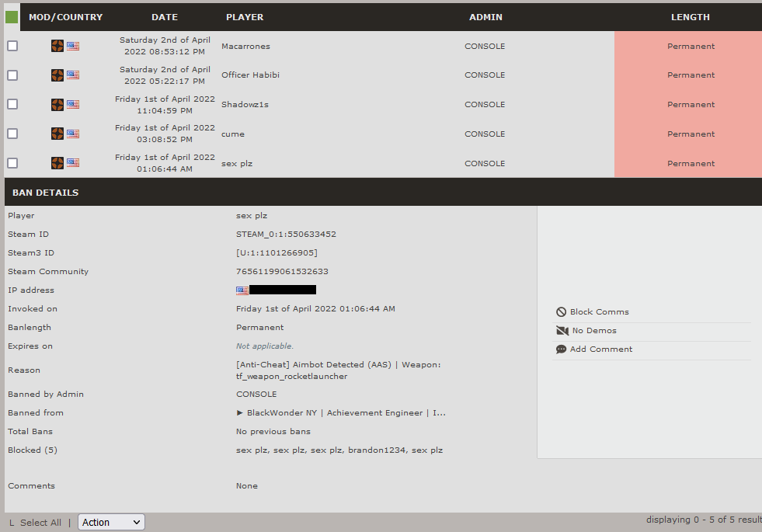The image size is (762, 532).
Task: Click CONSOLE admin cell in Macarrones row
Action: 485,46
